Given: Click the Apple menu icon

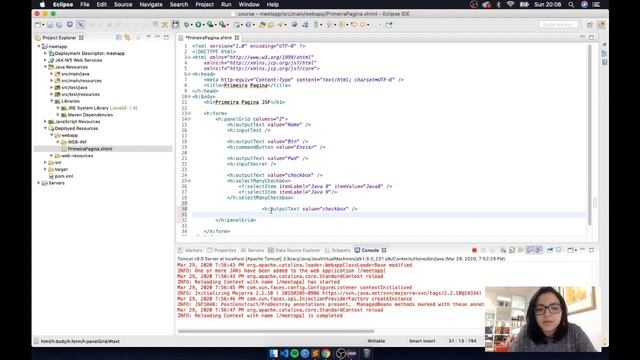Looking at the screenshot, I should (42, 4).
